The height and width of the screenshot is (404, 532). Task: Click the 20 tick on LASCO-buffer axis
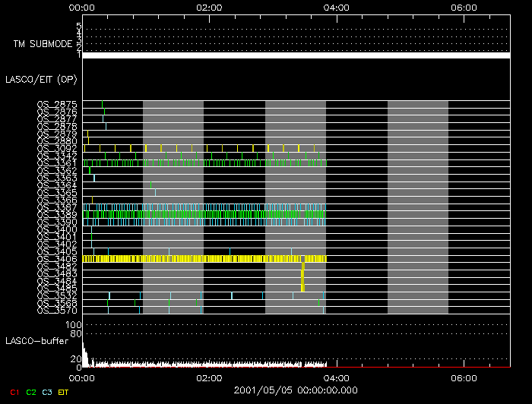76,359
